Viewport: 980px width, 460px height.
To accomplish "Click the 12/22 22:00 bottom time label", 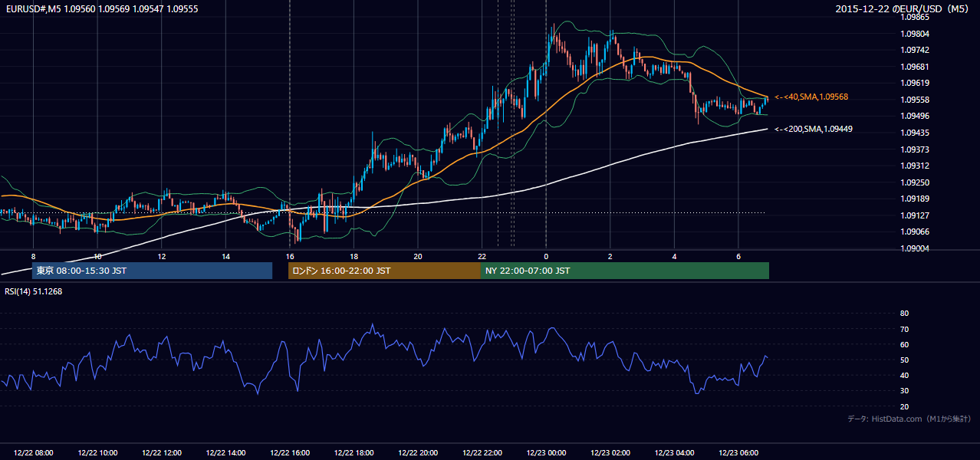I will pyautogui.click(x=482, y=452).
